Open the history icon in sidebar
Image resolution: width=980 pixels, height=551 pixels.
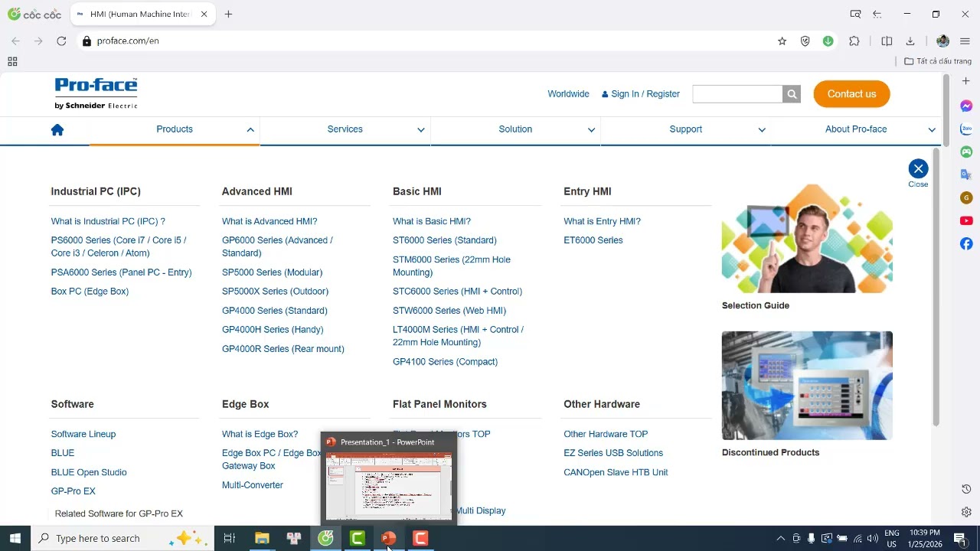(x=966, y=489)
